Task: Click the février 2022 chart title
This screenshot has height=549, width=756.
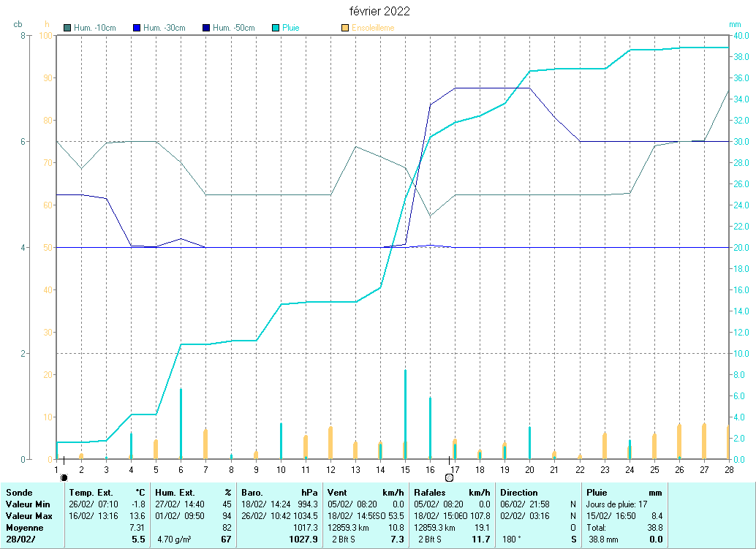Action: click(x=378, y=11)
